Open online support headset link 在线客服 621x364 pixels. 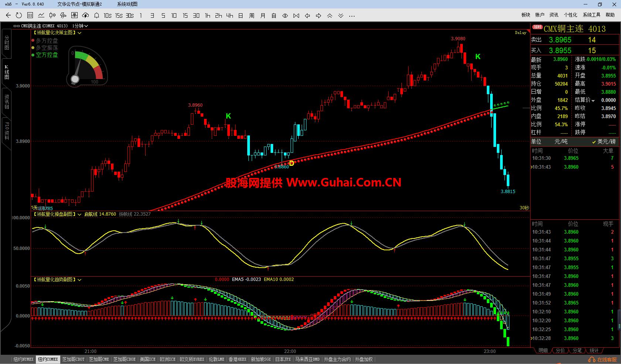(603, 360)
